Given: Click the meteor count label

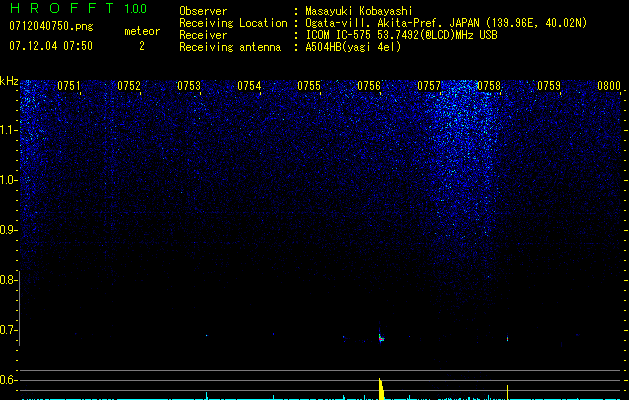Looking at the screenshot, I should click(x=142, y=31).
